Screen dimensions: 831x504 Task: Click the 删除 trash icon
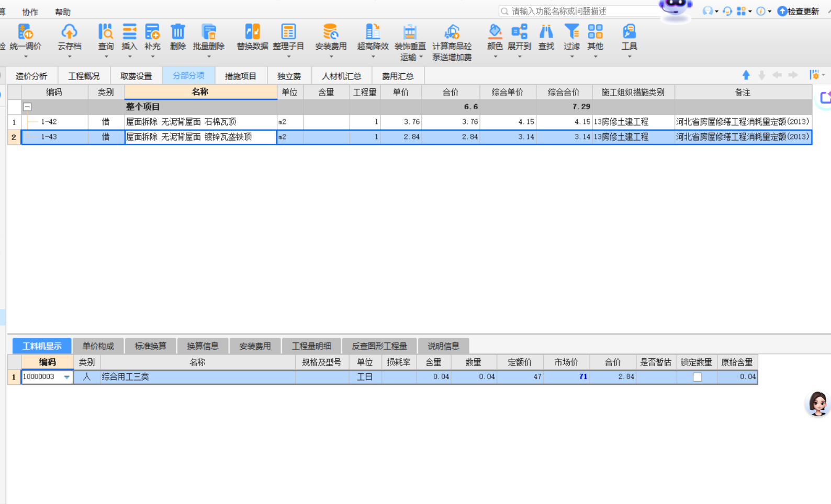(178, 32)
